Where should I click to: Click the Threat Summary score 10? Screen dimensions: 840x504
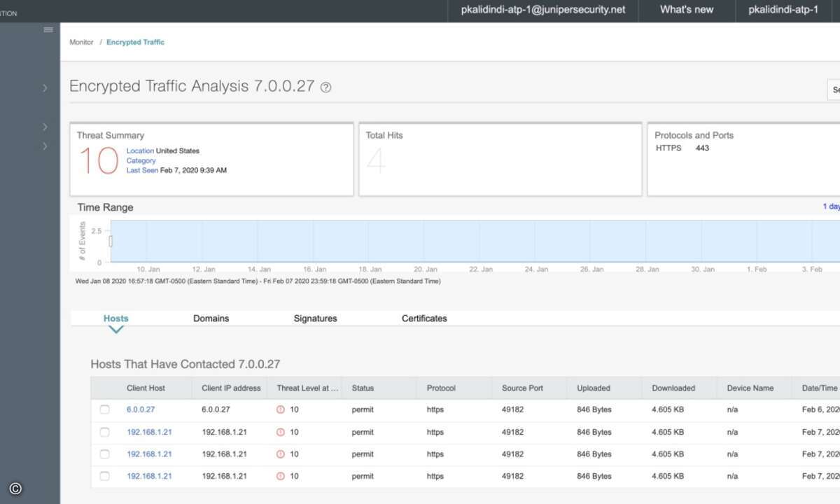(98, 161)
